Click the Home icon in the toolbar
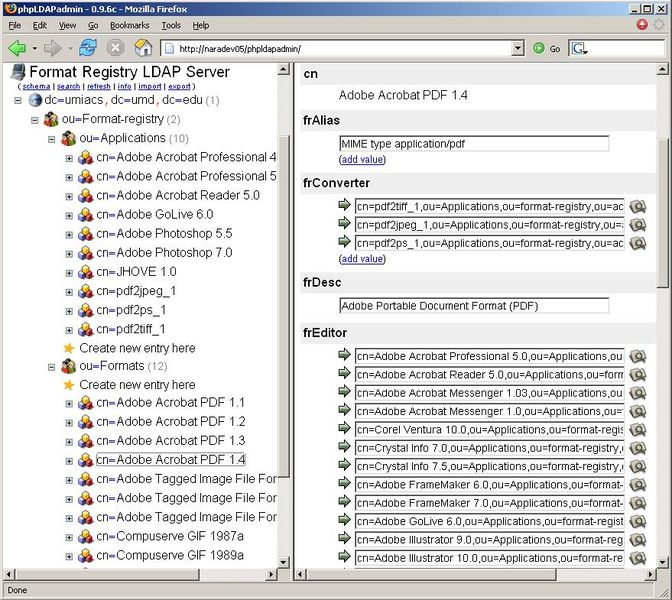The image size is (672, 600). pos(143,48)
